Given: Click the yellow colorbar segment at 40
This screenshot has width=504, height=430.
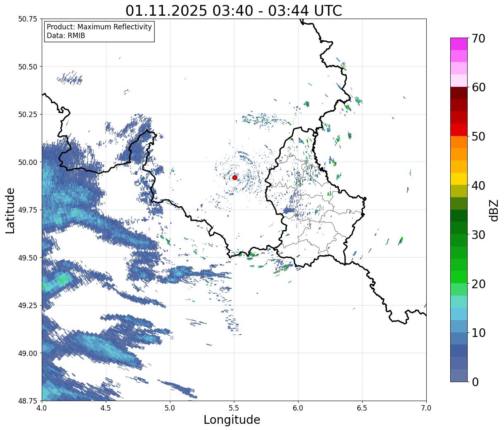Looking at the screenshot, I should point(459,179).
